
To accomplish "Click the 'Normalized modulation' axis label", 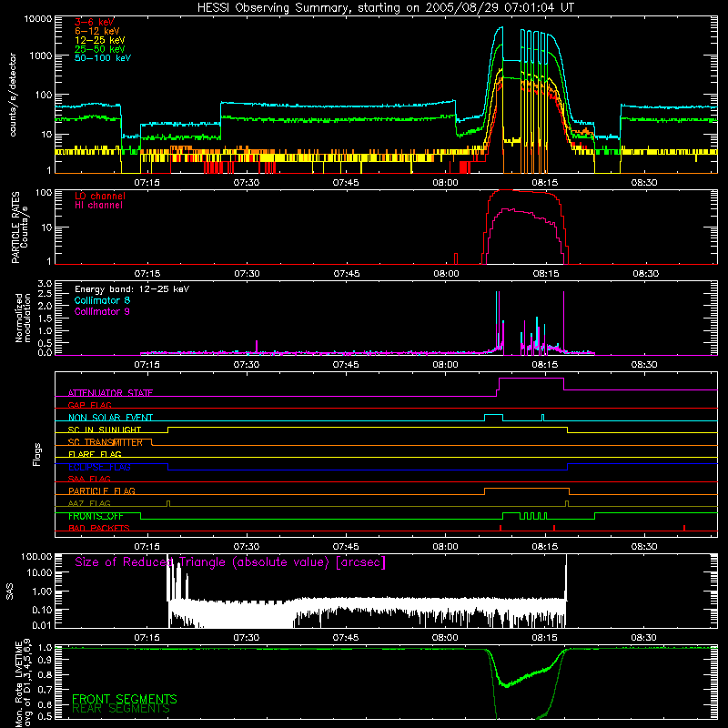I will tap(23, 318).
